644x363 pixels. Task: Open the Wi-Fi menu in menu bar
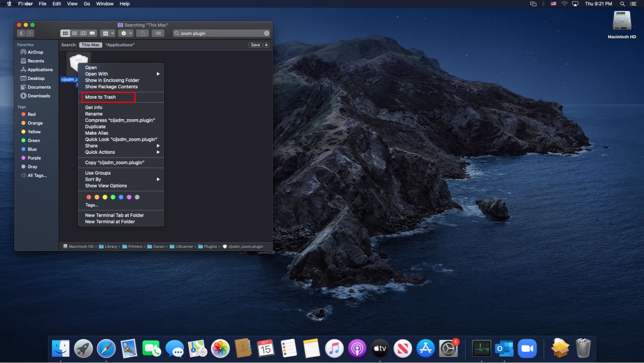pyautogui.click(x=564, y=4)
